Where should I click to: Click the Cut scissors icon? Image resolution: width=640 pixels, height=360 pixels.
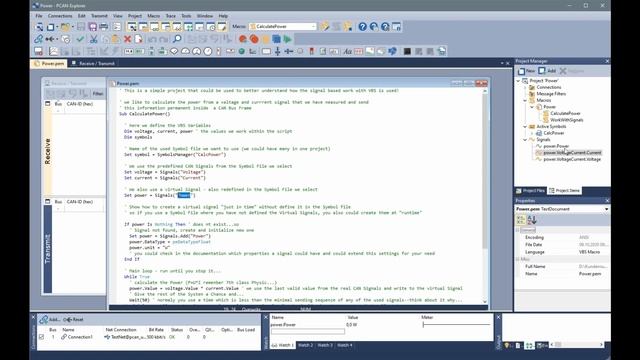93,39
